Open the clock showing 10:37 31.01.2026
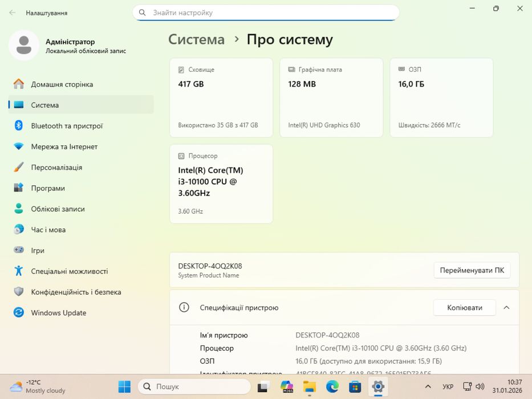 [507, 386]
